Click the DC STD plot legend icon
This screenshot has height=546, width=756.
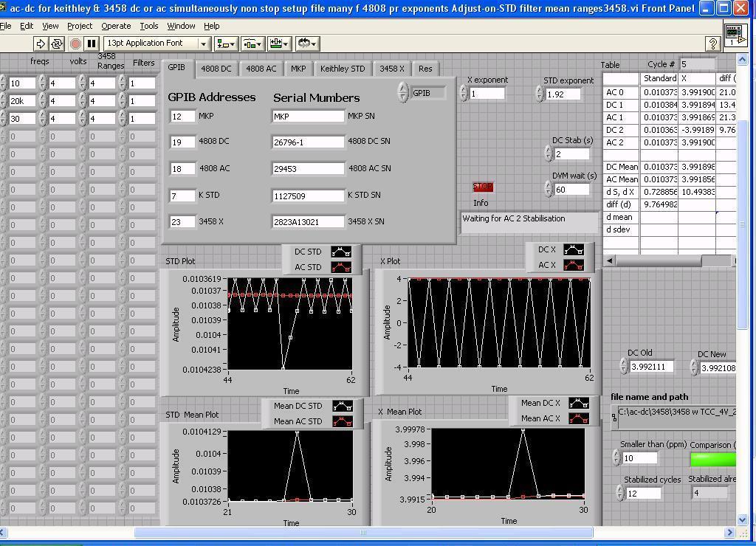coord(341,252)
